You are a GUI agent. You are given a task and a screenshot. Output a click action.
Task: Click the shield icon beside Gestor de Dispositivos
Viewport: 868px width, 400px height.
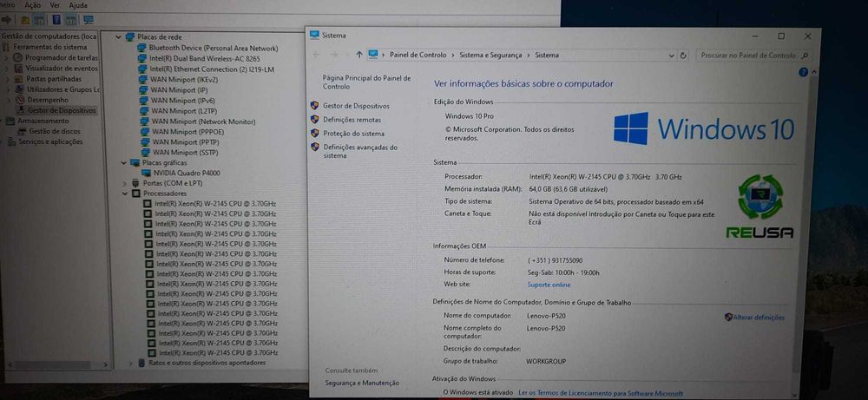[x=314, y=105]
